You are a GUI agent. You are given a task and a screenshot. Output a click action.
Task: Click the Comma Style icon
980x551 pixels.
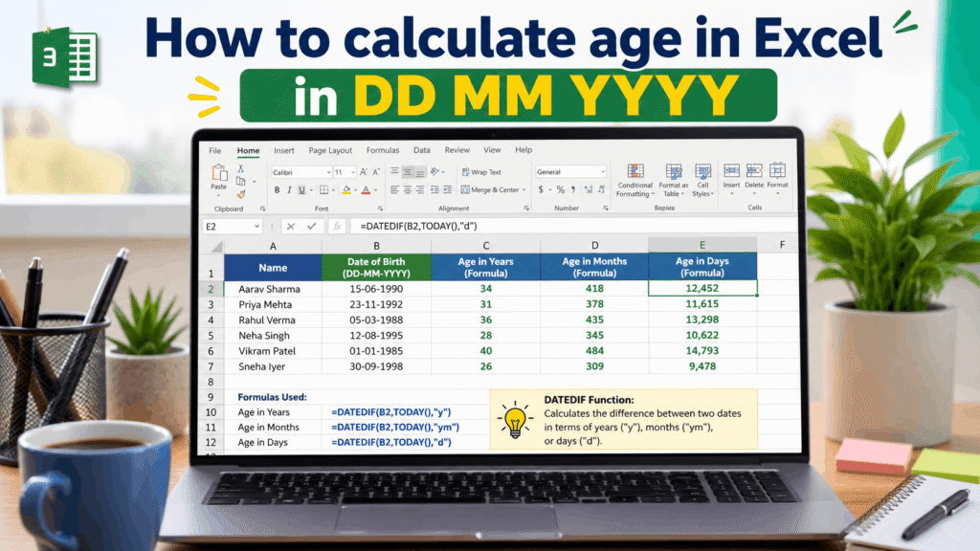pos(572,189)
